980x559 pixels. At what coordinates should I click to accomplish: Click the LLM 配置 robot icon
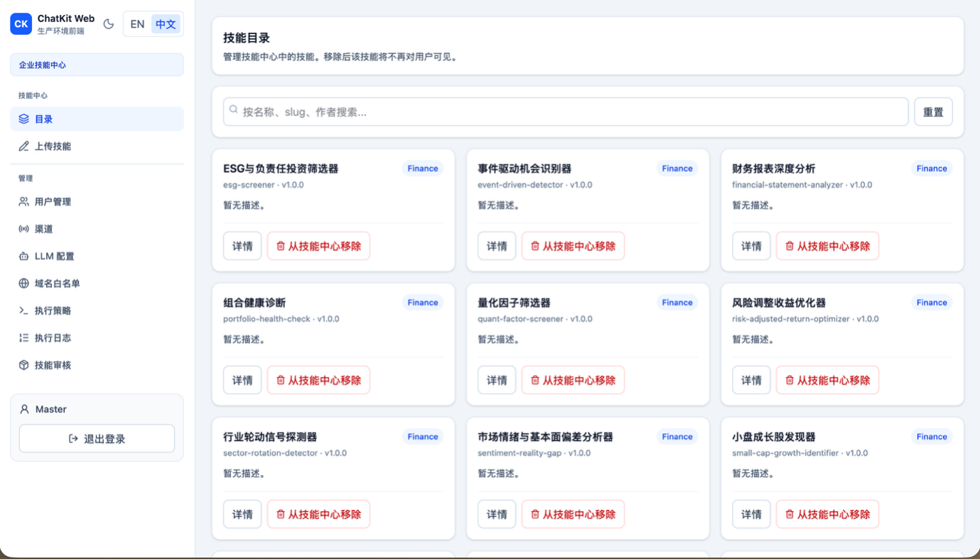pos(24,256)
